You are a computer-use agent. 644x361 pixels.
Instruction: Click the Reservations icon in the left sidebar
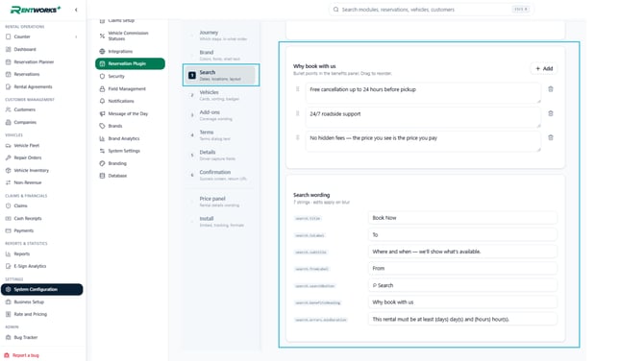click(x=9, y=74)
